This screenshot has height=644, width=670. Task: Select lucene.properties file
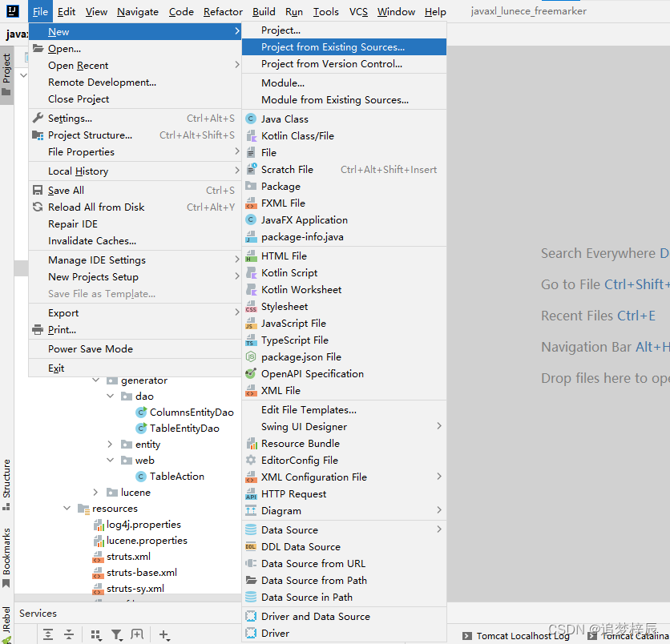147,541
